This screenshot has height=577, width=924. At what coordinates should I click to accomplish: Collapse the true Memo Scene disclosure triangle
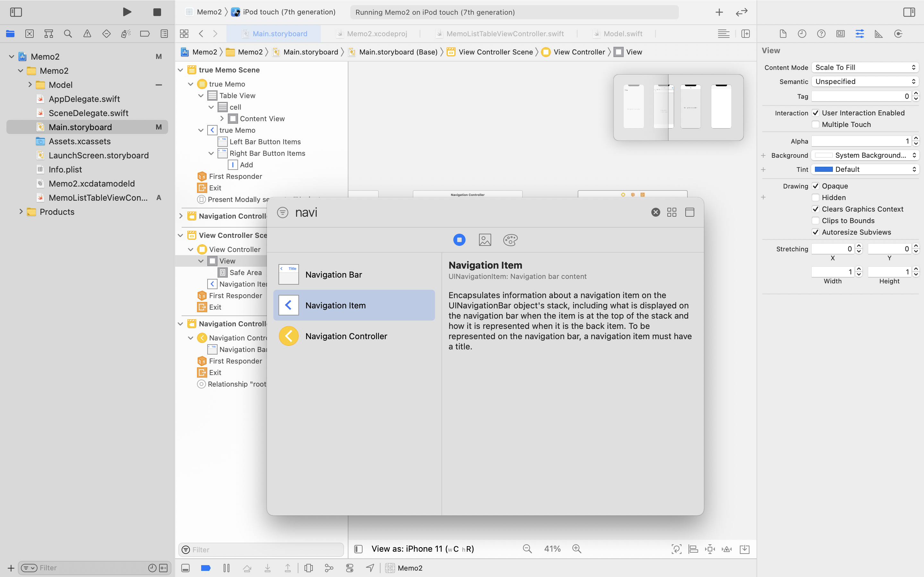[x=181, y=70]
